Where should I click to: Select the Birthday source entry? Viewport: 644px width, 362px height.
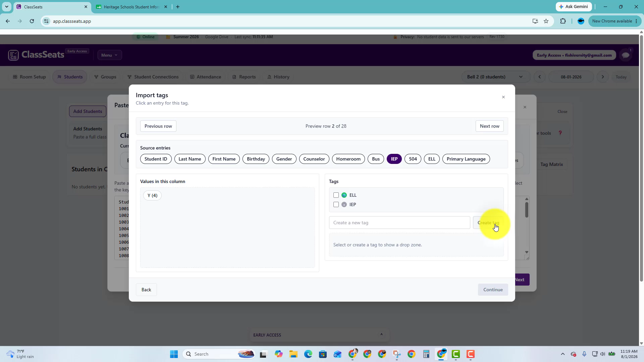pyautogui.click(x=256, y=159)
